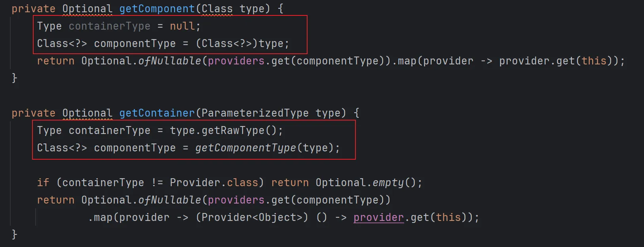This screenshot has width=644, height=247.
Task: Click the ParameterizedType parameter type
Action: (255, 113)
